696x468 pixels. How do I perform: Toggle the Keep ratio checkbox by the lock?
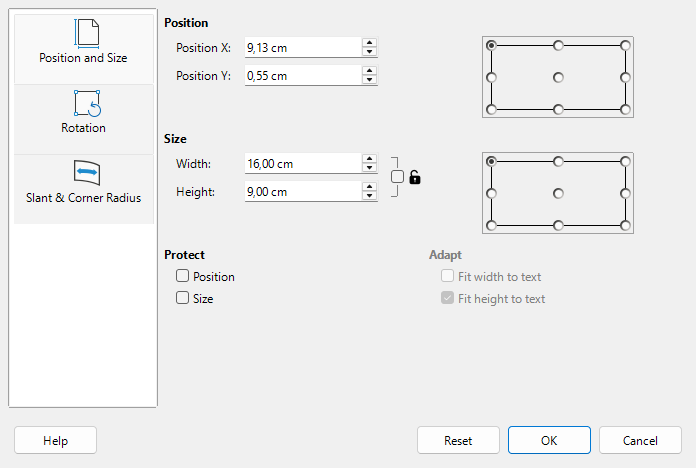click(x=397, y=177)
